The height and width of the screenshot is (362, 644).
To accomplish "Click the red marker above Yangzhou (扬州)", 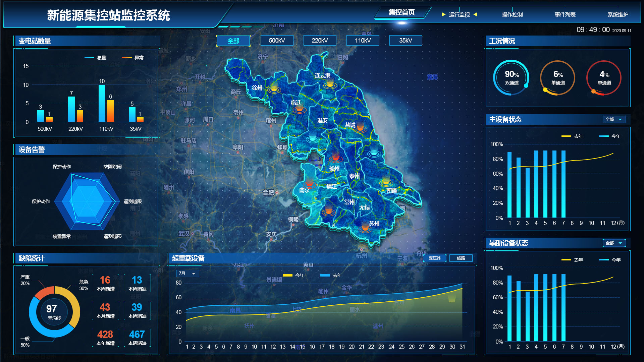I will pos(335,159).
